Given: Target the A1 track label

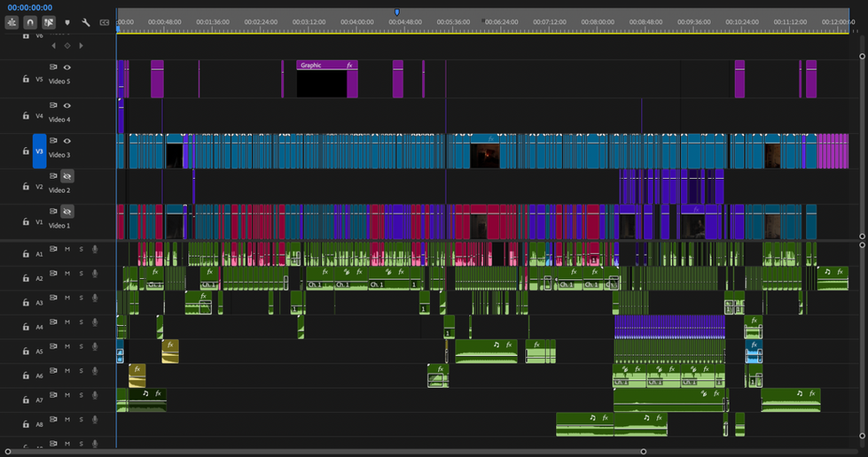Looking at the screenshot, I should point(39,254).
